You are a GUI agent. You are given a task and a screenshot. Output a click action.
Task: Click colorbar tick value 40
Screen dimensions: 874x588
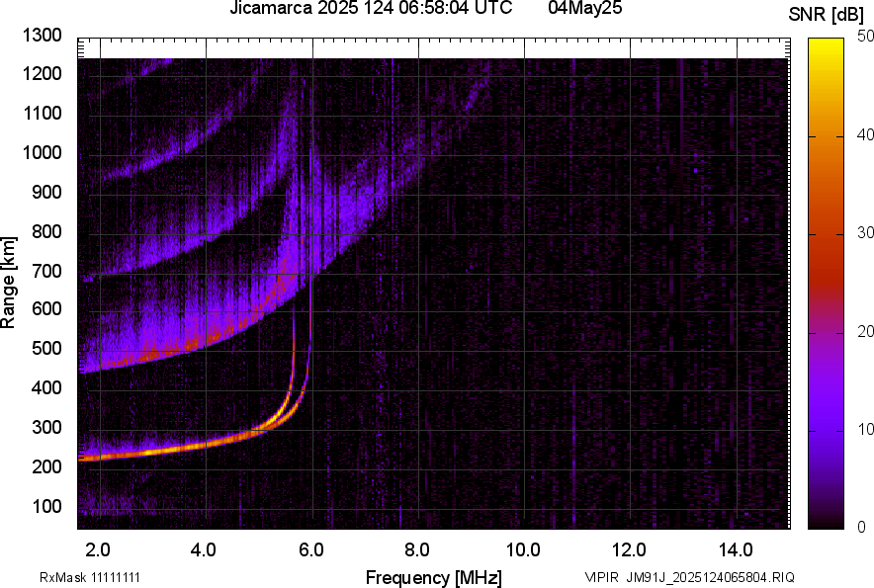pos(865,134)
